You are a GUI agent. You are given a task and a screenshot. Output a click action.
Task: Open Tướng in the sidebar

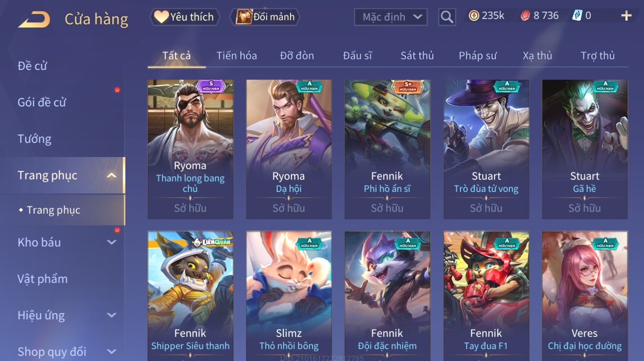34,139
